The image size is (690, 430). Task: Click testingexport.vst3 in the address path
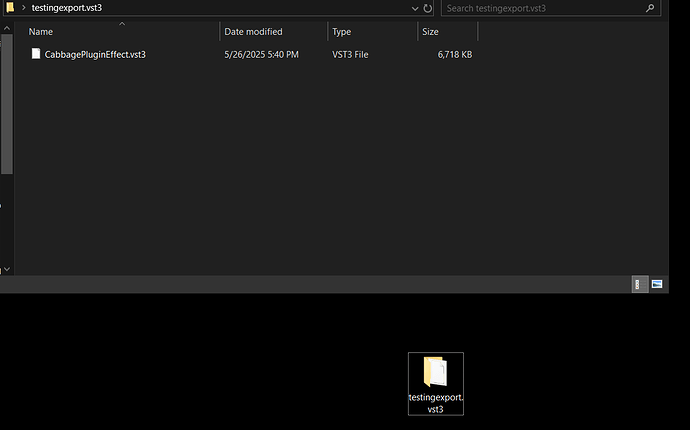[67, 8]
